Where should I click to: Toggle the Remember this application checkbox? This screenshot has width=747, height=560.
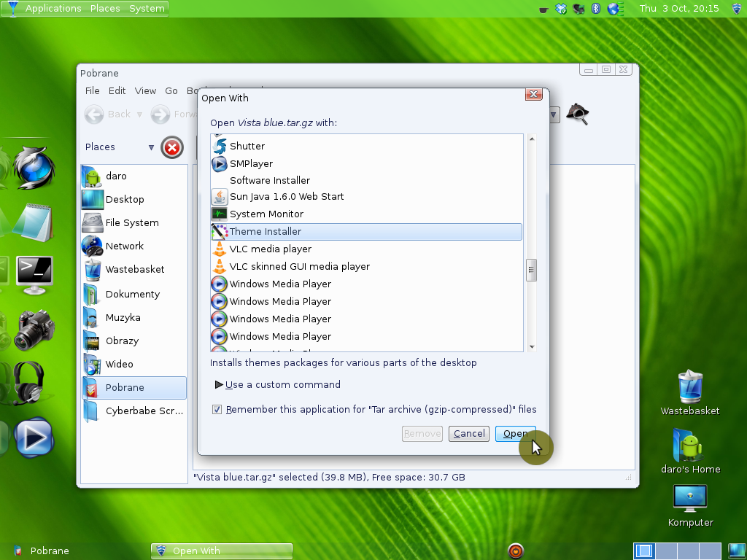217,410
